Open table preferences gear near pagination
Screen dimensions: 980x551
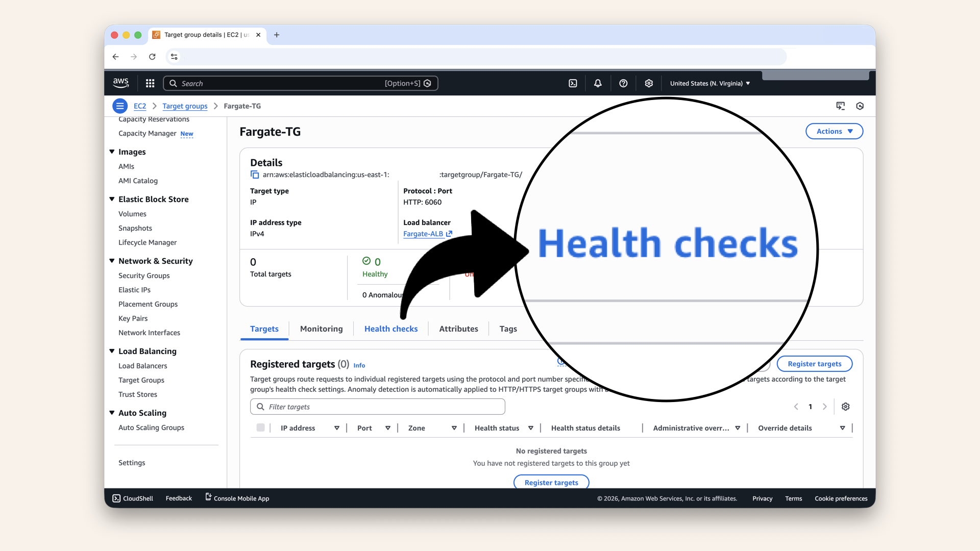pos(845,407)
